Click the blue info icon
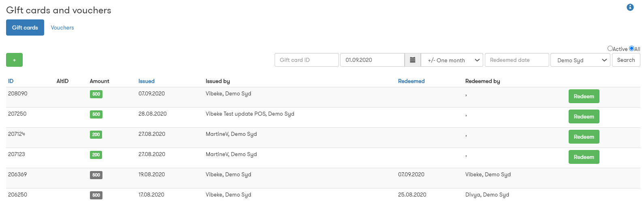 click(630, 7)
